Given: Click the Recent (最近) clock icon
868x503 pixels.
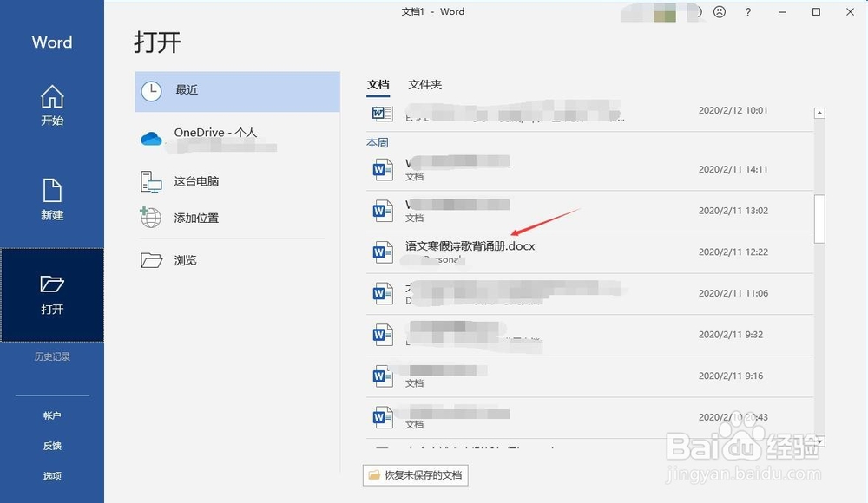Looking at the screenshot, I should pos(151,91).
